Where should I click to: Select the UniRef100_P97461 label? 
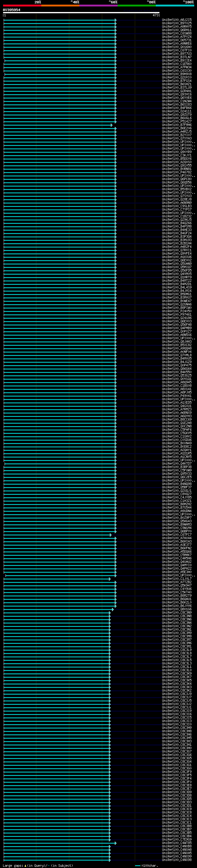click(177, 315)
